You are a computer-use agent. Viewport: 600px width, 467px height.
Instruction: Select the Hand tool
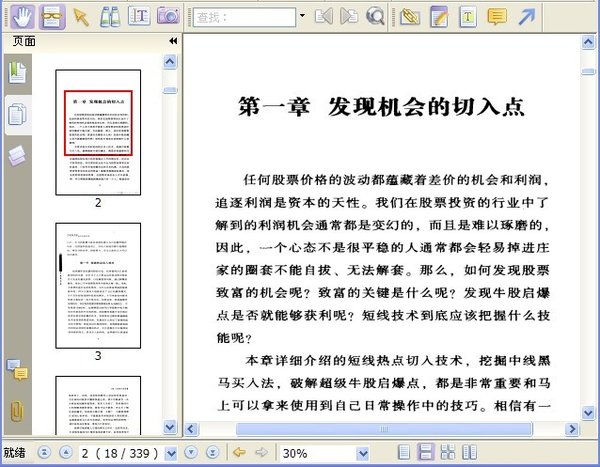(23, 17)
